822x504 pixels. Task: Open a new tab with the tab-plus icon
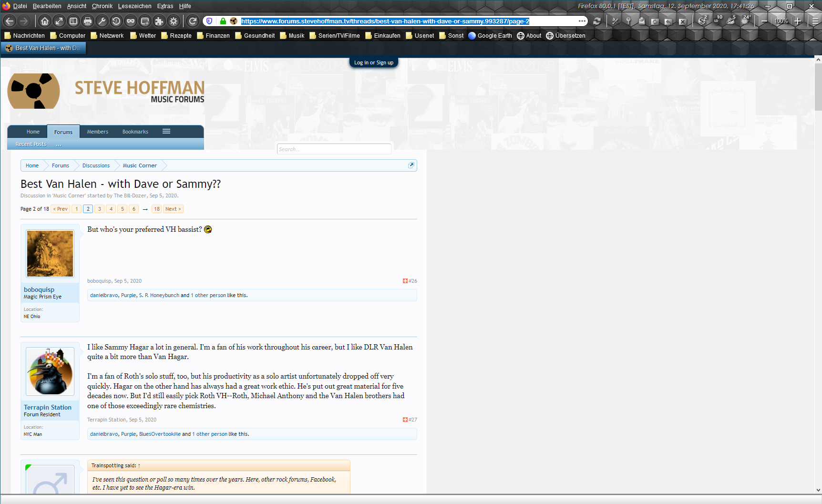[x=145, y=21]
